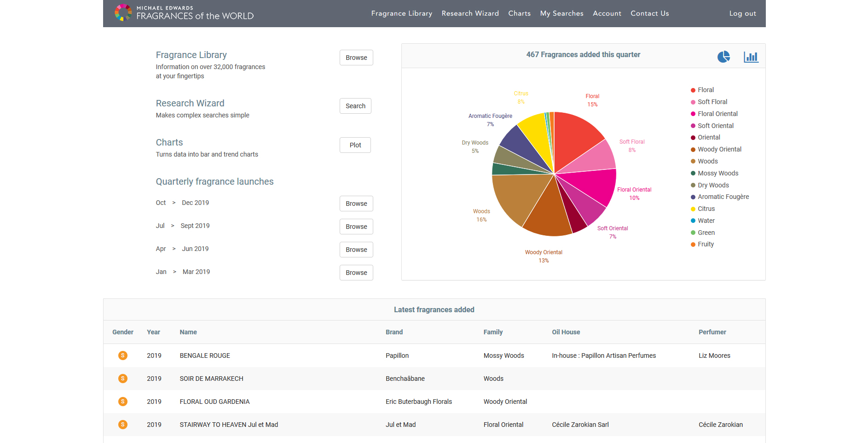Toggle Floral in the chart legend
The width and height of the screenshot is (868, 443).
tap(702, 90)
